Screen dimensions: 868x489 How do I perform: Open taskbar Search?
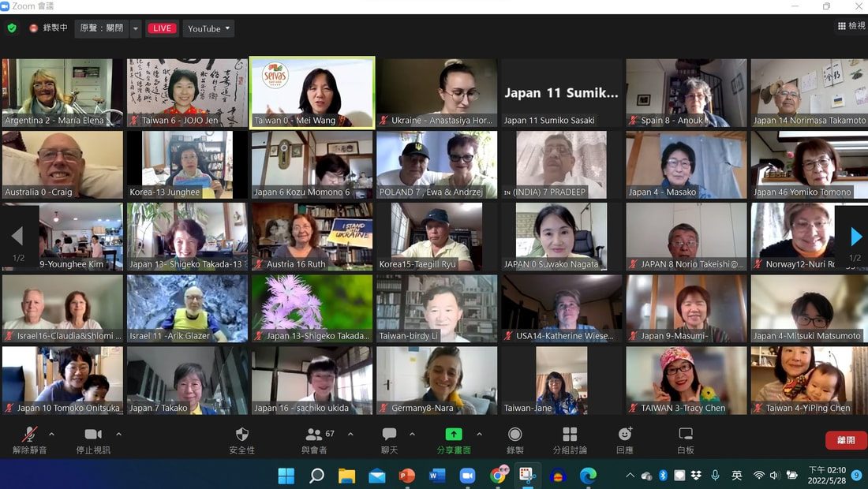pos(316,475)
